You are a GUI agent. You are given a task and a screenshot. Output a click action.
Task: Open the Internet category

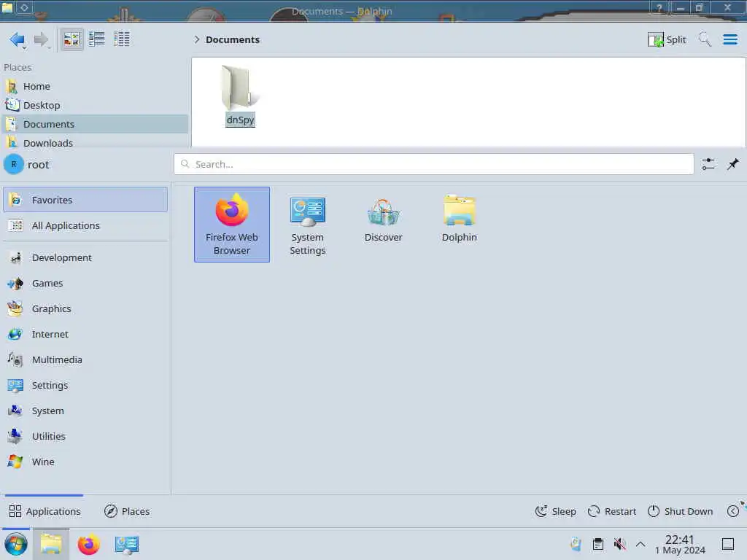click(86, 334)
